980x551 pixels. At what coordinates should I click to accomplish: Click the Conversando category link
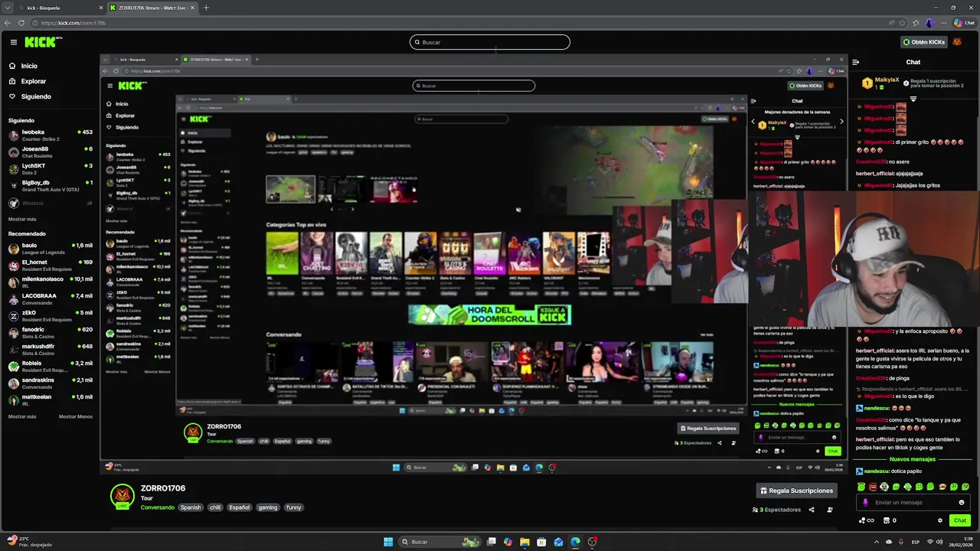[158, 507]
